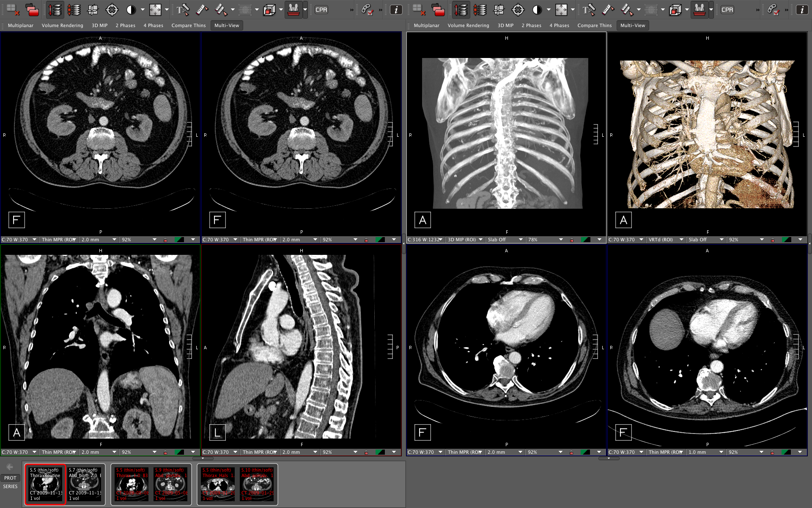This screenshot has height=508, width=812.
Task: Click the SERIES button in bottom left
Action: [11, 486]
